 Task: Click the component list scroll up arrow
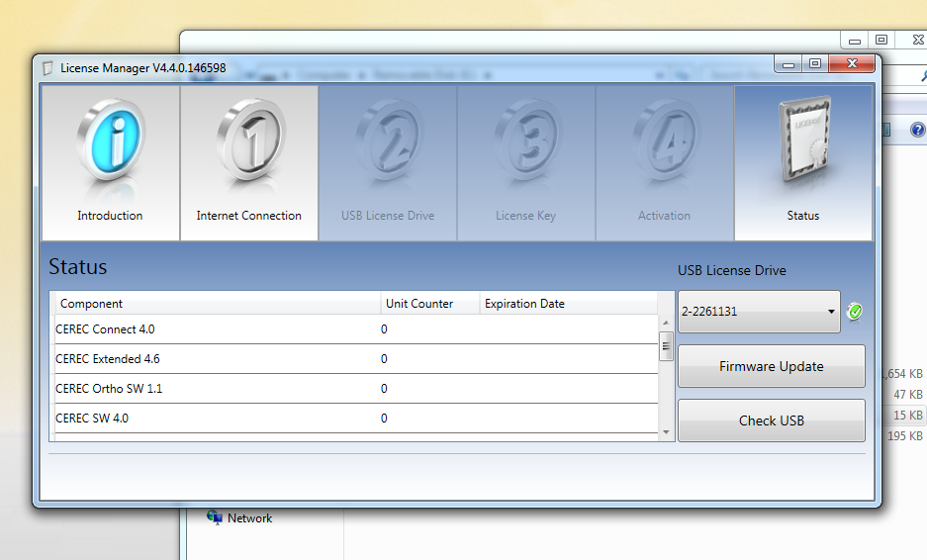(x=666, y=323)
